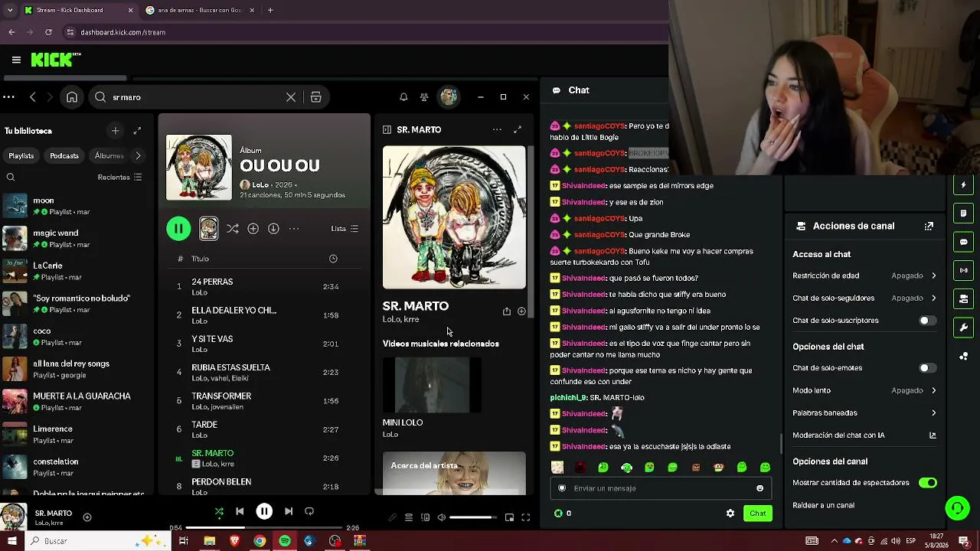Pop out Acciones de canal panel
The image size is (980, 551).
(x=929, y=227)
